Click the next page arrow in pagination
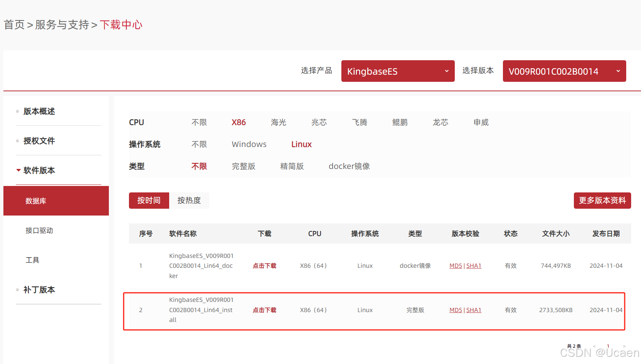641x364 pixels. (624, 346)
